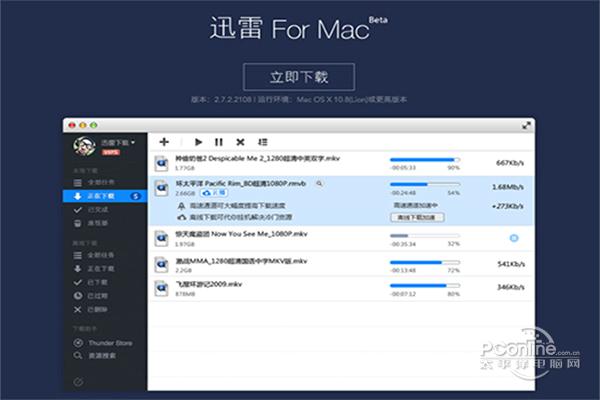Select the highlighted downloading item with badge 5
Image resolution: width=600 pixels, height=400 pixels.
click(x=105, y=196)
